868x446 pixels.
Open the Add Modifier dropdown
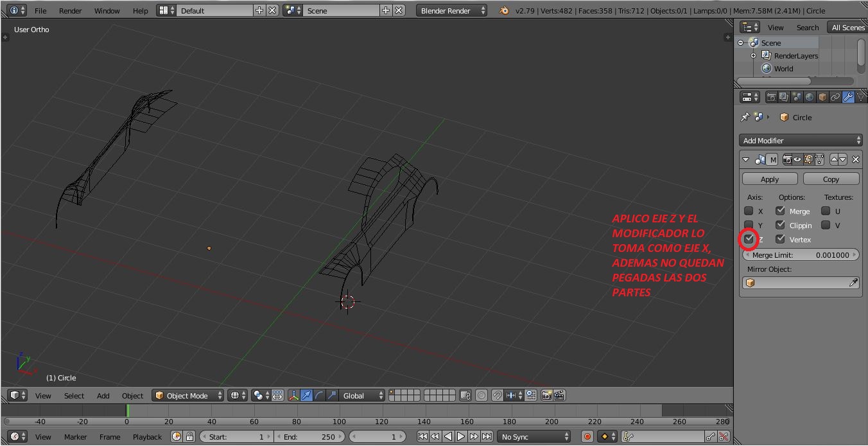(801, 140)
